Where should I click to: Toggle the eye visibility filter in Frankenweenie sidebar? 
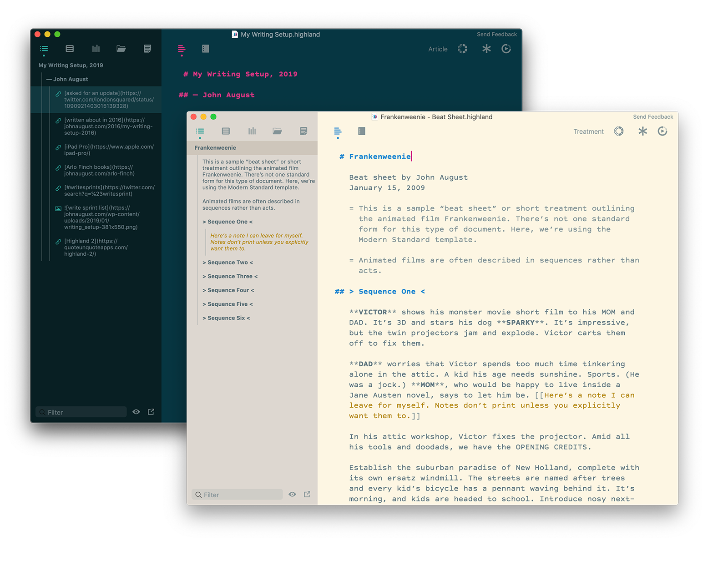[x=292, y=495]
